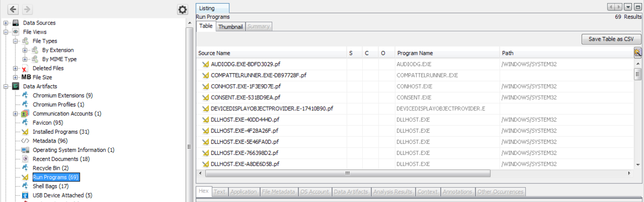Click the Operating System Information icon
The height and width of the screenshot is (202, 644).
pos(25,150)
